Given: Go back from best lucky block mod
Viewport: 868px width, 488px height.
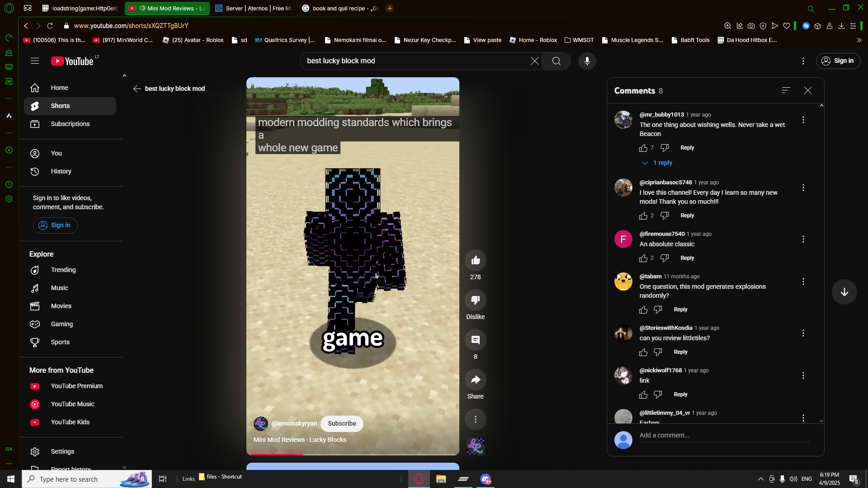Looking at the screenshot, I should pos(137,89).
